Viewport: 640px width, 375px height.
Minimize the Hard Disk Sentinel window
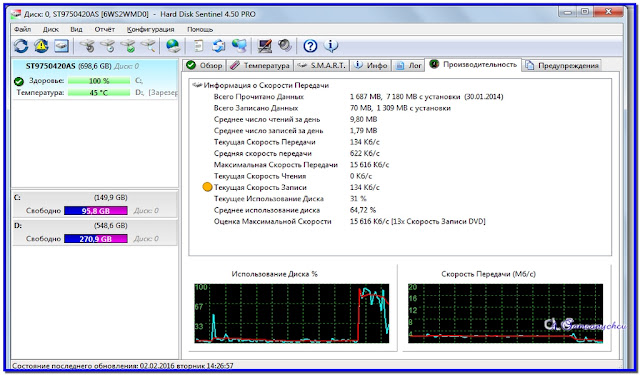568,12
